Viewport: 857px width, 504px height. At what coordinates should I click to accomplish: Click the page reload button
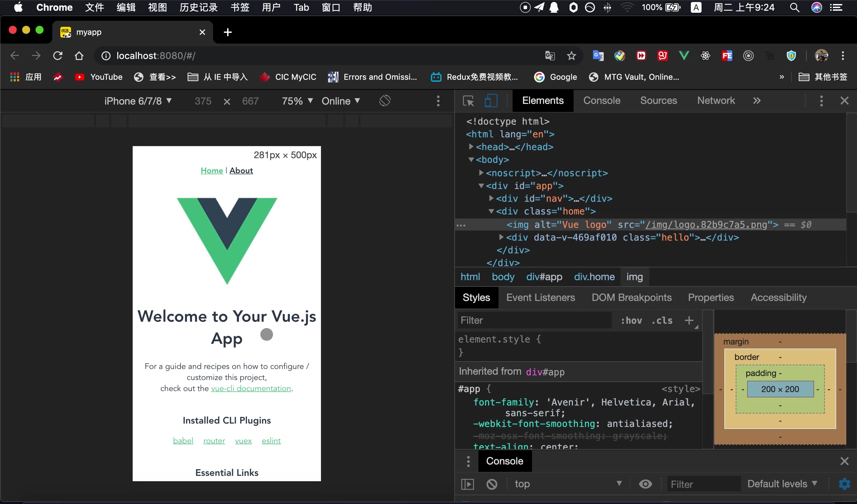58,56
